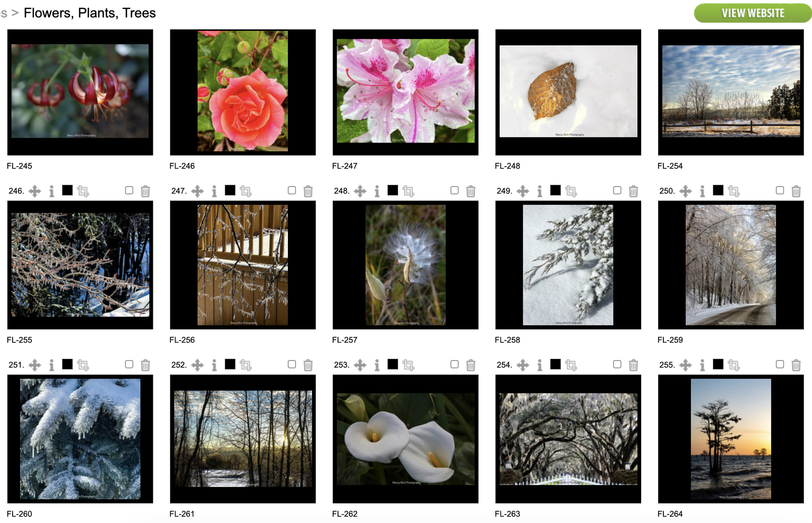Crop image 246 using its crop icon

tap(83, 191)
